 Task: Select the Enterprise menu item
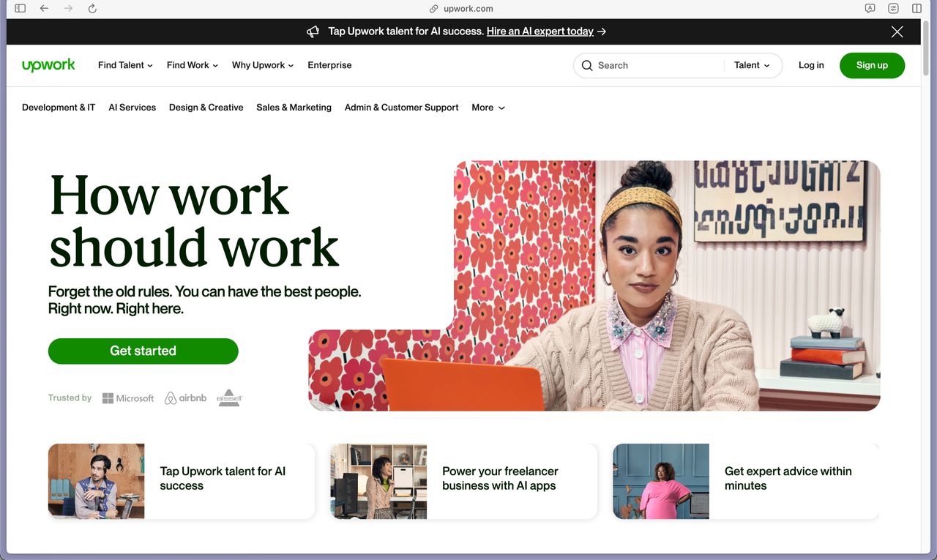click(x=329, y=65)
